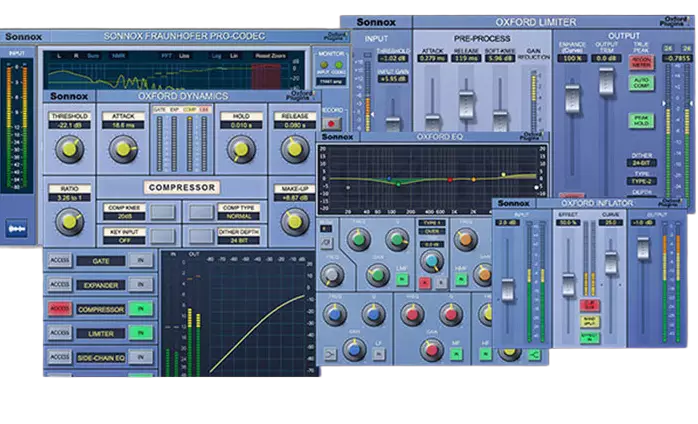The image size is (698, 424).
Task: Click the green share icon at EQ bottom right
Action: tap(534, 355)
